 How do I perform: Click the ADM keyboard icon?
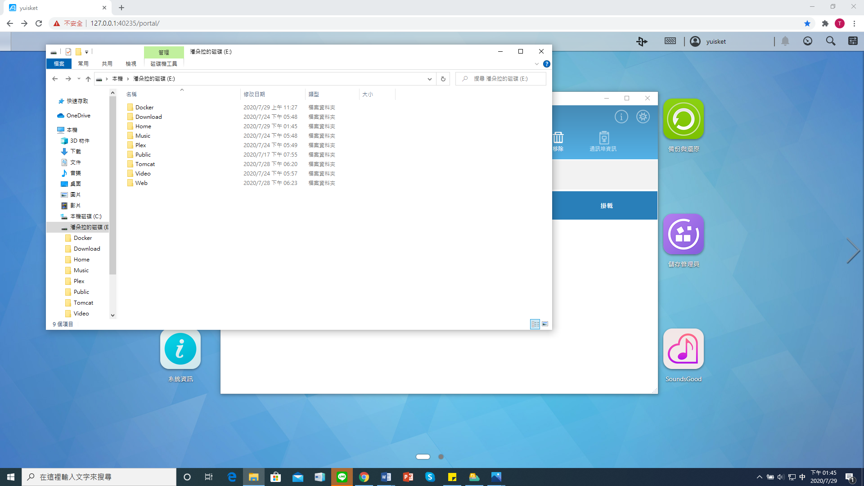point(670,41)
